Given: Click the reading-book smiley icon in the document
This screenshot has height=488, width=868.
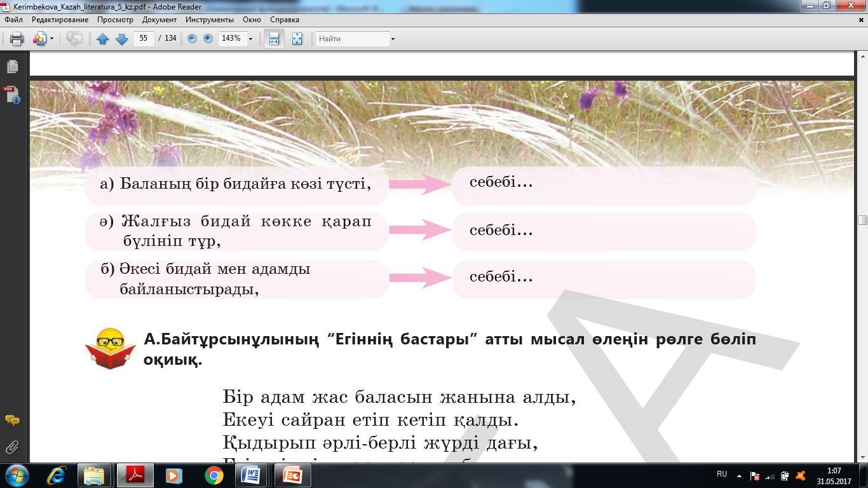Looking at the screenshot, I should click(110, 348).
